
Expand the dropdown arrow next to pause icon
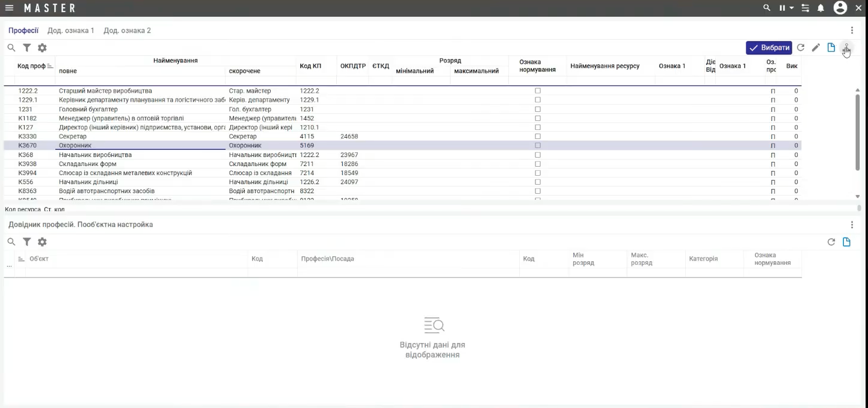click(792, 8)
